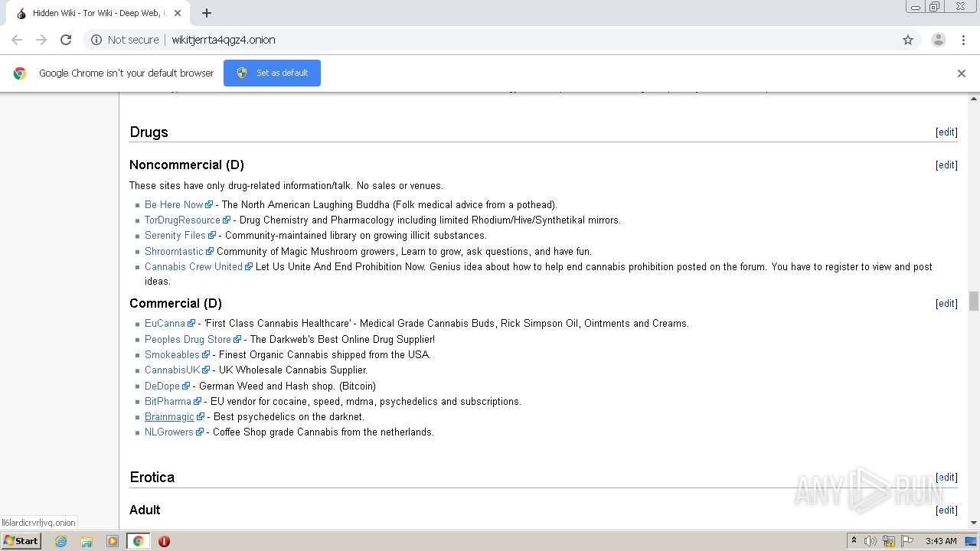
Task: Open the Chrome profile avatar icon
Action: [939, 40]
